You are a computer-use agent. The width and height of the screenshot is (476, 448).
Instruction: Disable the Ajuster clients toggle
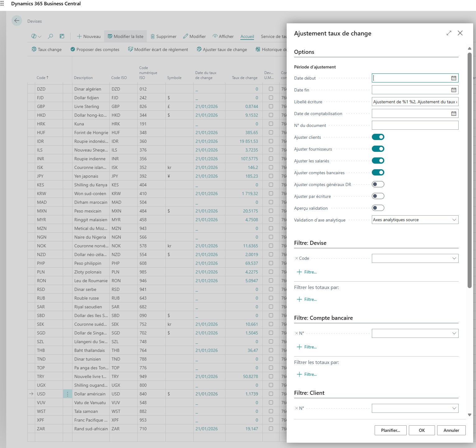378,137
